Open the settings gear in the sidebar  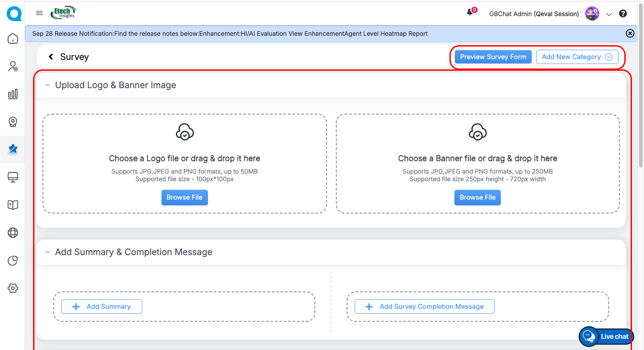coord(13,288)
